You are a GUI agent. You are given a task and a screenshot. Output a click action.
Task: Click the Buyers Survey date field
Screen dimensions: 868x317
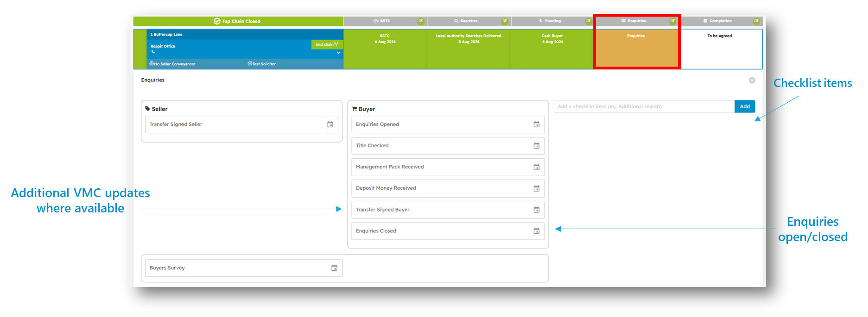point(244,268)
